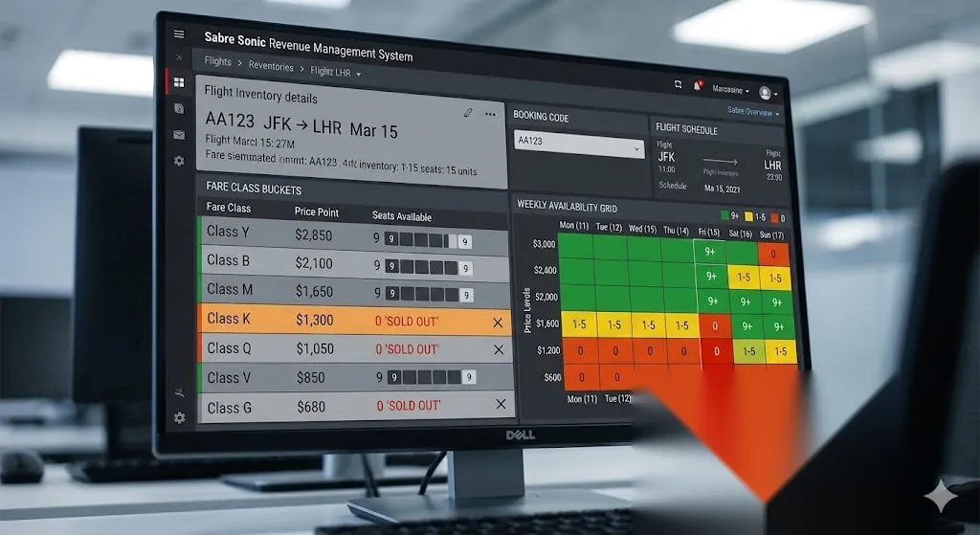The width and height of the screenshot is (980, 535).
Task: Click the $680 price for Class G
Action: (311, 407)
